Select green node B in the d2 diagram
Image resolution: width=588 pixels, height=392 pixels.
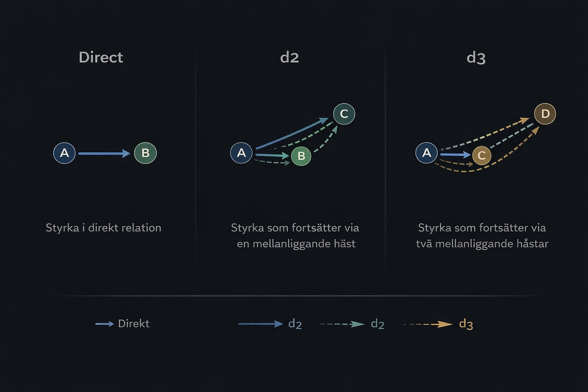(x=301, y=156)
